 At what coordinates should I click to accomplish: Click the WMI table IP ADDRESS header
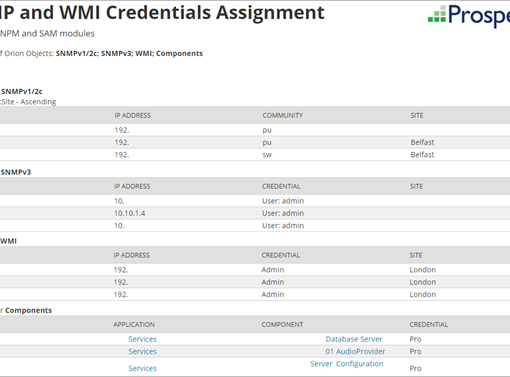coord(132,255)
